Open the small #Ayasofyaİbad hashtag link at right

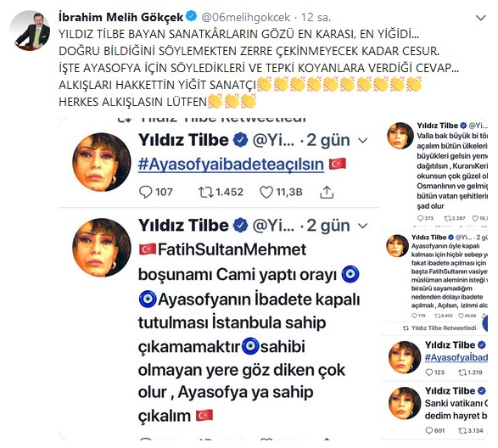point(456,358)
